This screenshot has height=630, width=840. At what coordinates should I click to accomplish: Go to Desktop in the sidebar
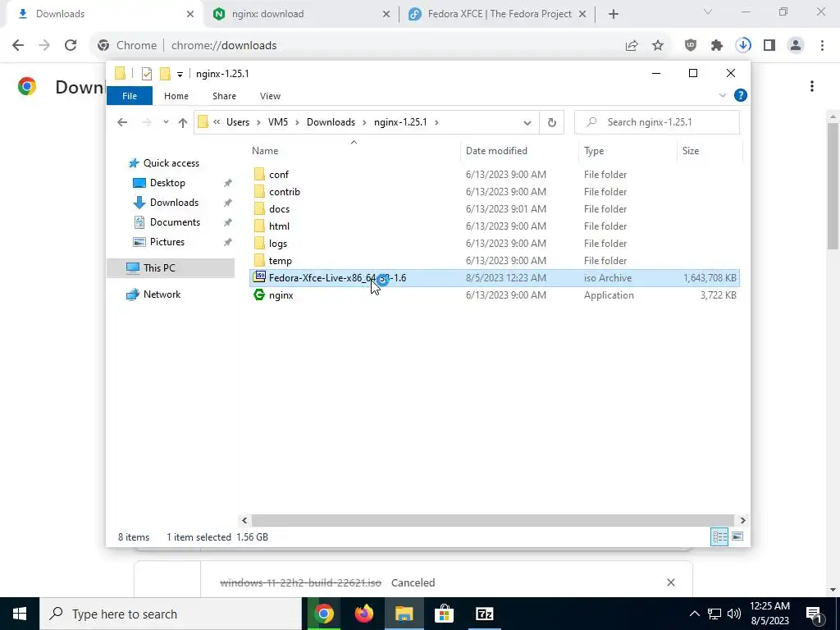tap(167, 183)
